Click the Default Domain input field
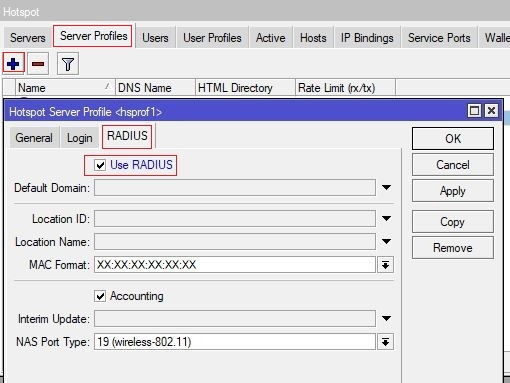The height and width of the screenshot is (383, 510). (x=235, y=188)
